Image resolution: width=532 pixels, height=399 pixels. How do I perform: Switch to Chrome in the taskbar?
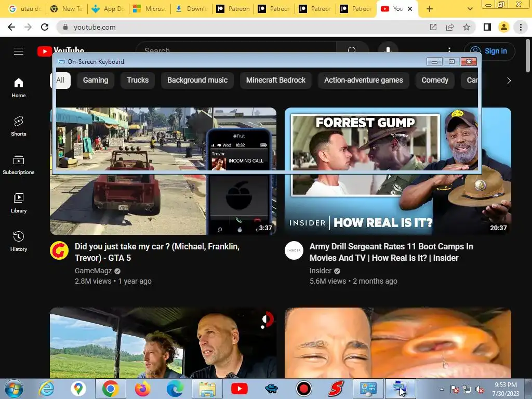tap(111, 389)
